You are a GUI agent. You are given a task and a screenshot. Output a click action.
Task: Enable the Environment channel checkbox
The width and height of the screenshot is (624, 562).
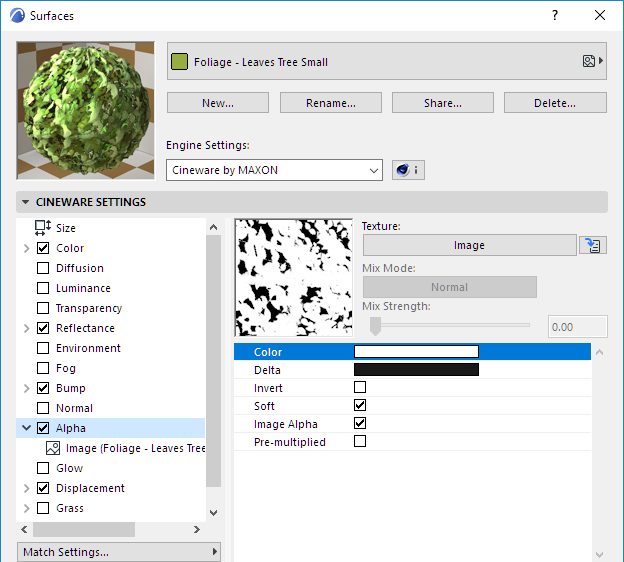(43, 348)
